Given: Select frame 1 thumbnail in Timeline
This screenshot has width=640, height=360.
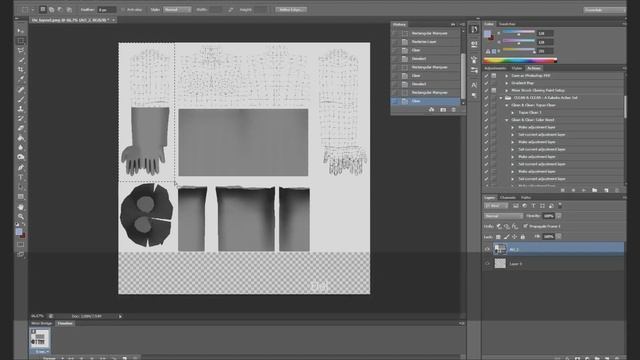Looking at the screenshot, I should [40, 339].
